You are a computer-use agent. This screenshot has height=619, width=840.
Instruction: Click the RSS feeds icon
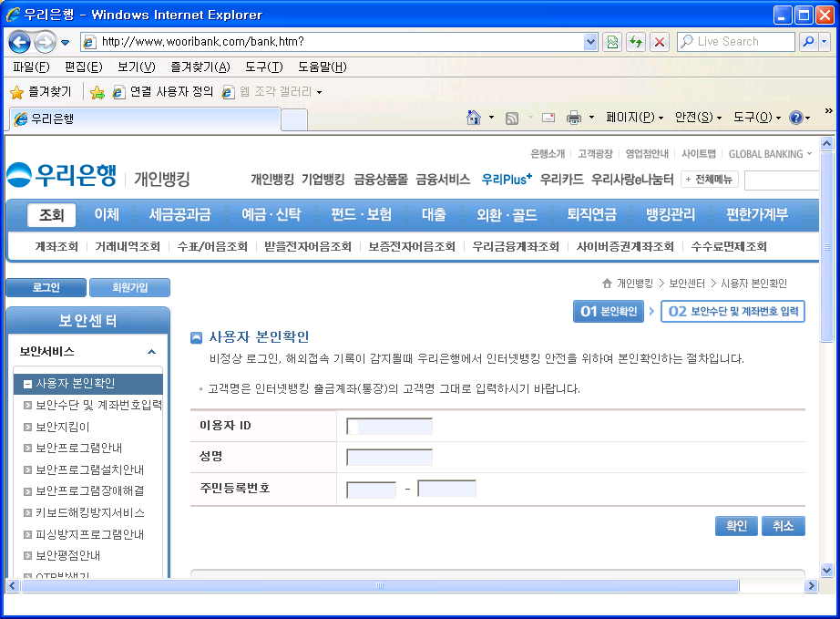(512, 118)
